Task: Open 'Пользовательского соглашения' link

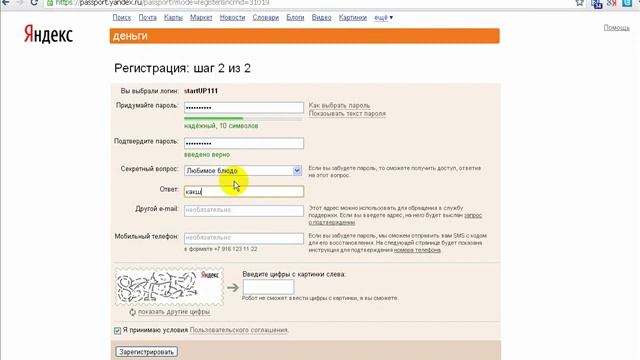Action: 239,330
